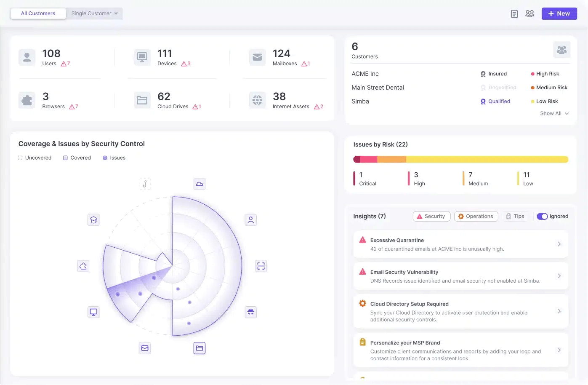Expand the Email Security Vulnerability chevron
Screen dimensions: 588x385
(559, 276)
